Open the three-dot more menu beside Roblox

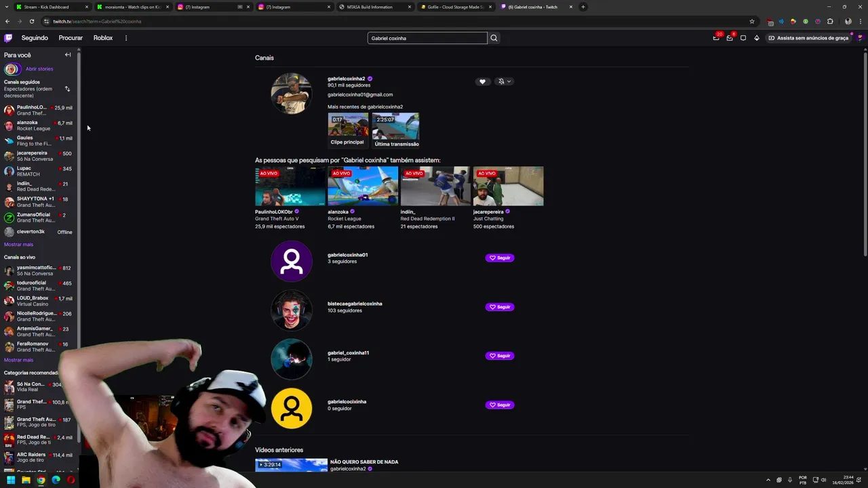(125, 38)
